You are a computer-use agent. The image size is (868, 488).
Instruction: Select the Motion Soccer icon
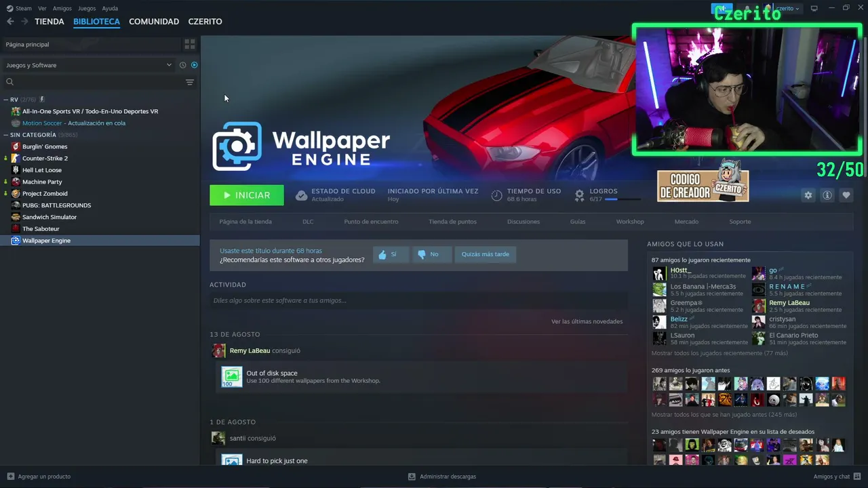click(16, 123)
